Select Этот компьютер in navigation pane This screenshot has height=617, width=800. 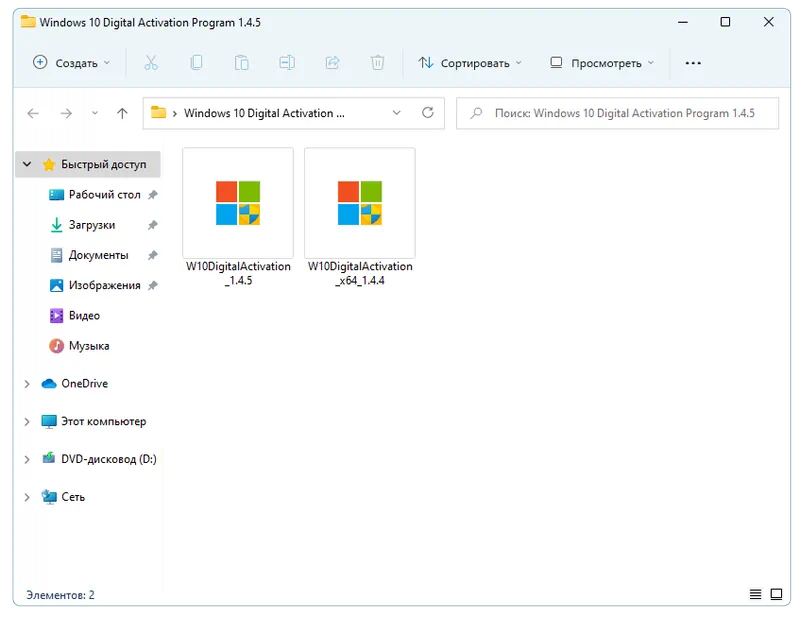[x=104, y=422]
